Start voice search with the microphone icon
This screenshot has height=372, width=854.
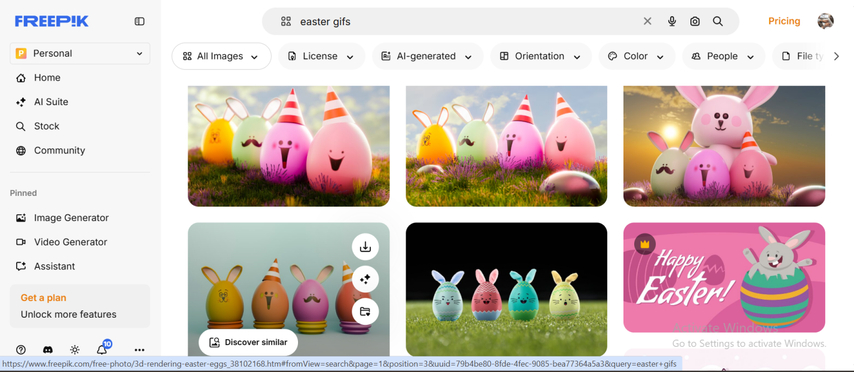pyautogui.click(x=672, y=21)
